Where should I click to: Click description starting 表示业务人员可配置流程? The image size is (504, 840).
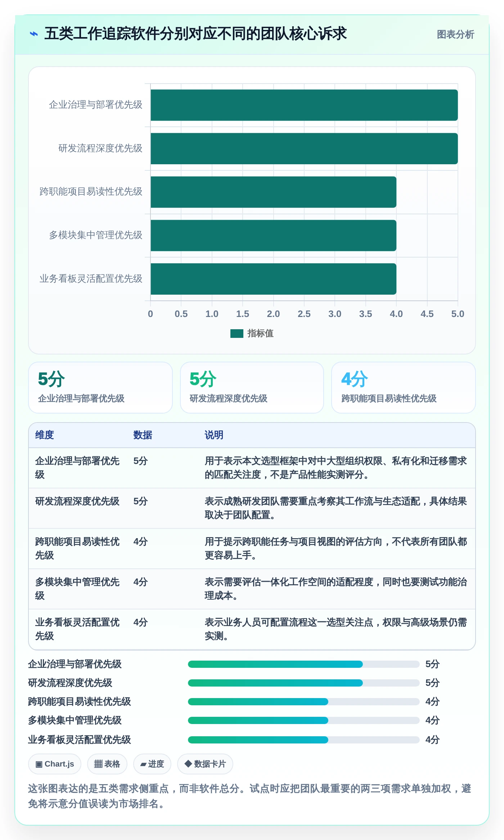[x=336, y=629]
